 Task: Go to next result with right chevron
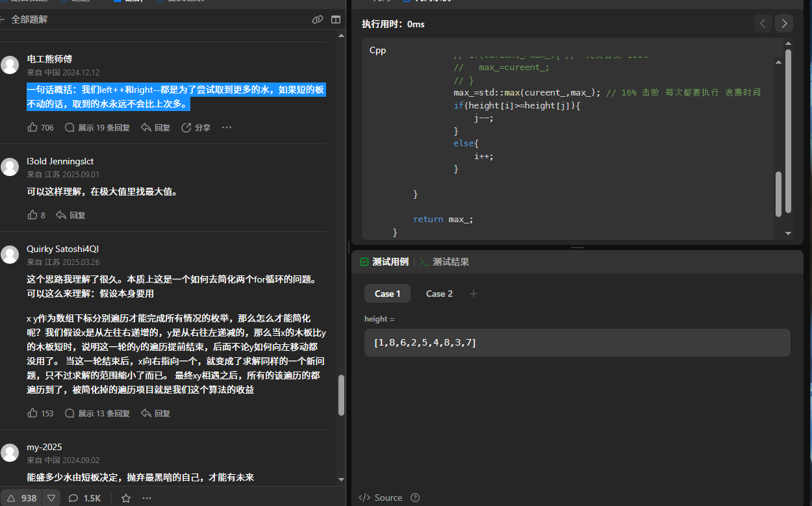(x=784, y=23)
